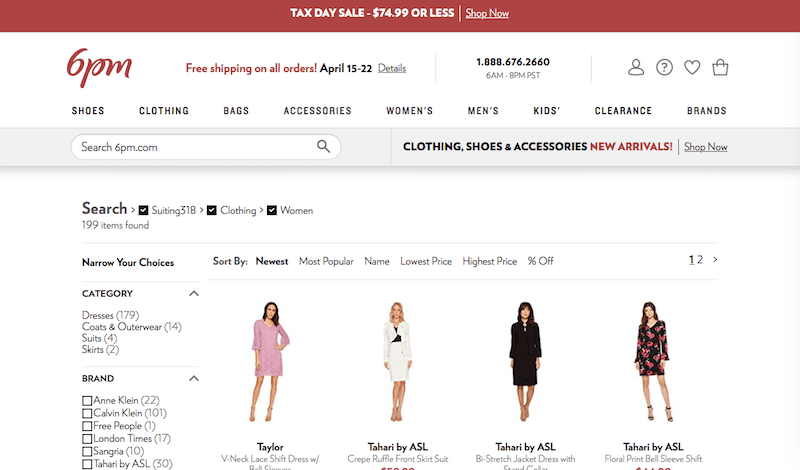Sort by Name
800x470 pixels.
tap(377, 261)
